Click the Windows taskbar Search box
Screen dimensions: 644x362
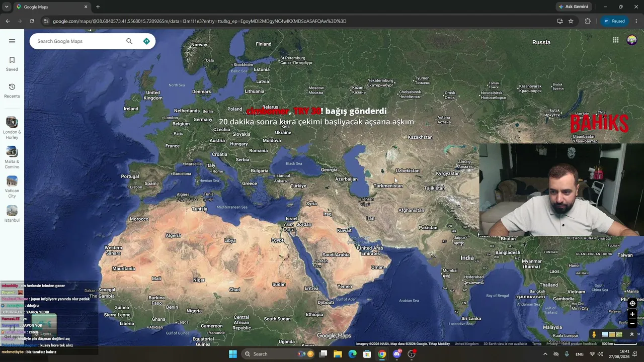point(277,354)
